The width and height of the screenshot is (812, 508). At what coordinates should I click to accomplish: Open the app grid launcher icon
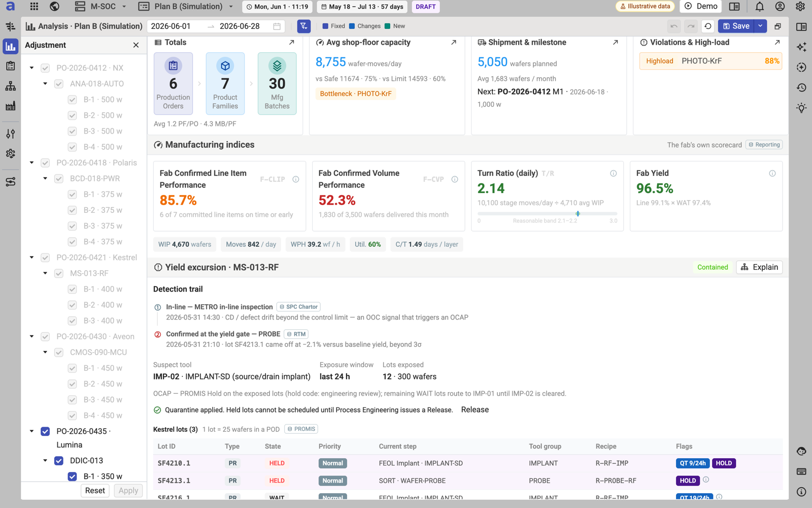[x=34, y=7]
